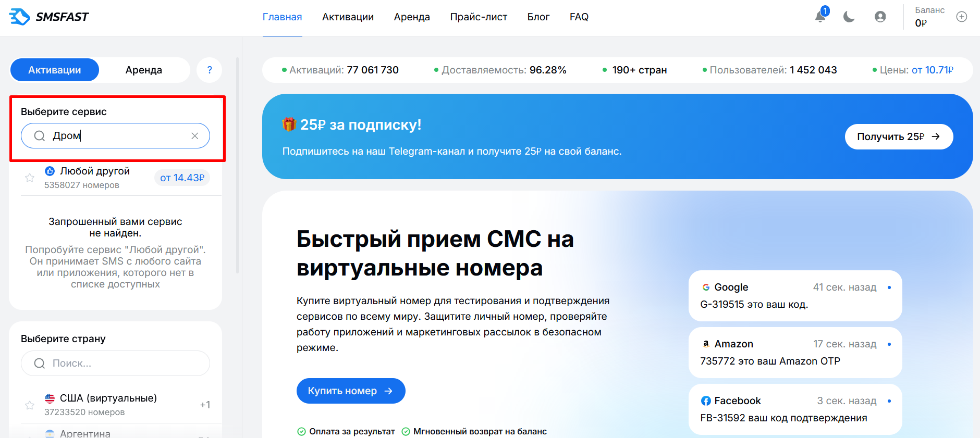The height and width of the screenshot is (438, 980).
Task: Click the '41 сек. назад' timestamp
Action: pyautogui.click(x=845, y=287)
